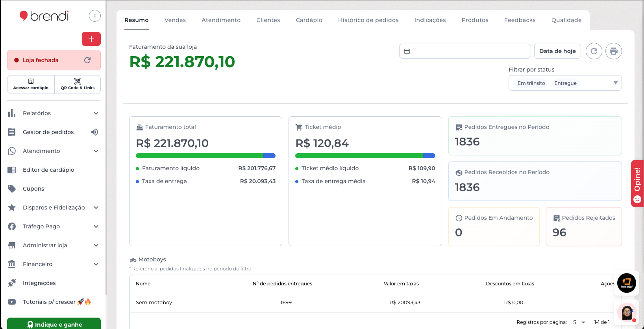Switch to the Atendimento tab

(221, 20)
